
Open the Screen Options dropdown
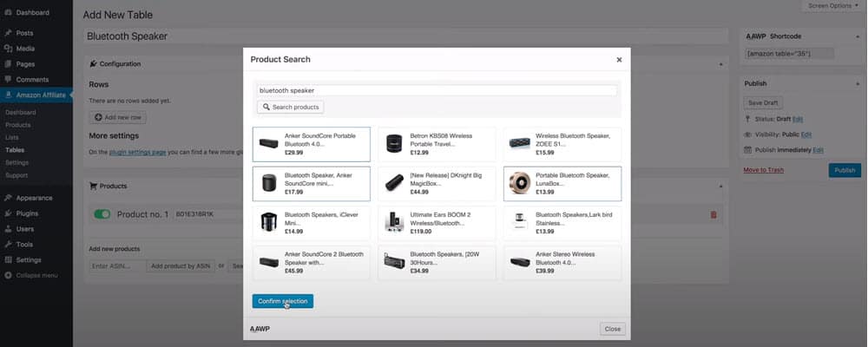[x=832, y=5]
